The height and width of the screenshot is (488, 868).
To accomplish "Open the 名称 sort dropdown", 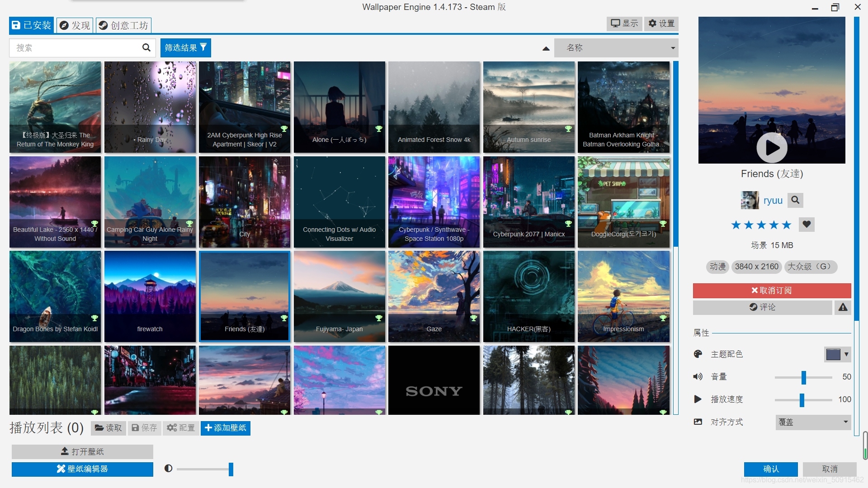I will point(617,48).
